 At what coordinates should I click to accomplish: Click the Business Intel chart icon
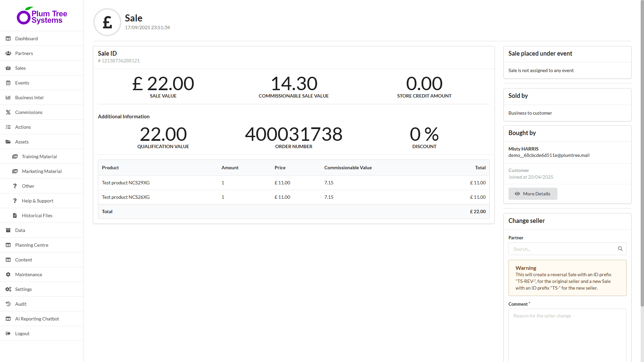coord(8,98)
